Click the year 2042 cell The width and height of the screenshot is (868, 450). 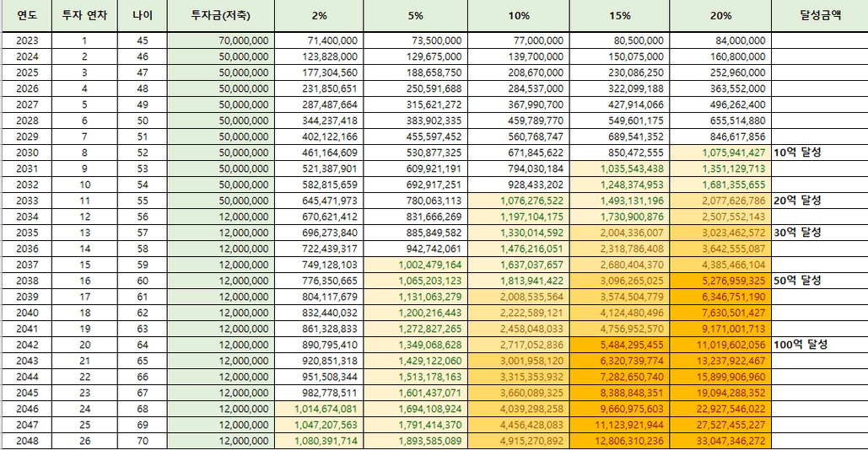[x=27, y=345]
